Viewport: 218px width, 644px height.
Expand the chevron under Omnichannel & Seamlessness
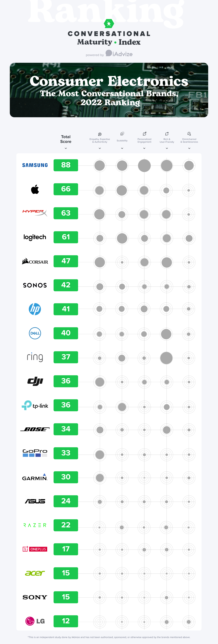pos(189,148)
